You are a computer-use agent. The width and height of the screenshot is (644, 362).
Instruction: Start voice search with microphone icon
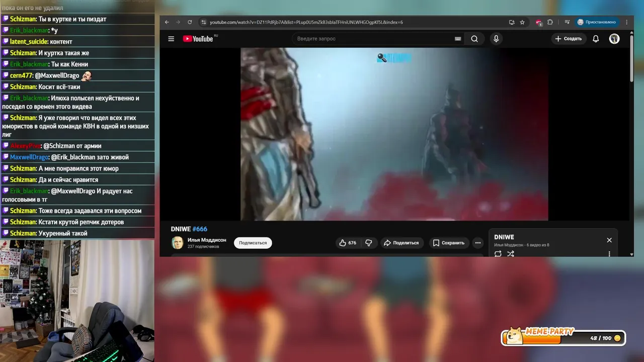[496, 39]
